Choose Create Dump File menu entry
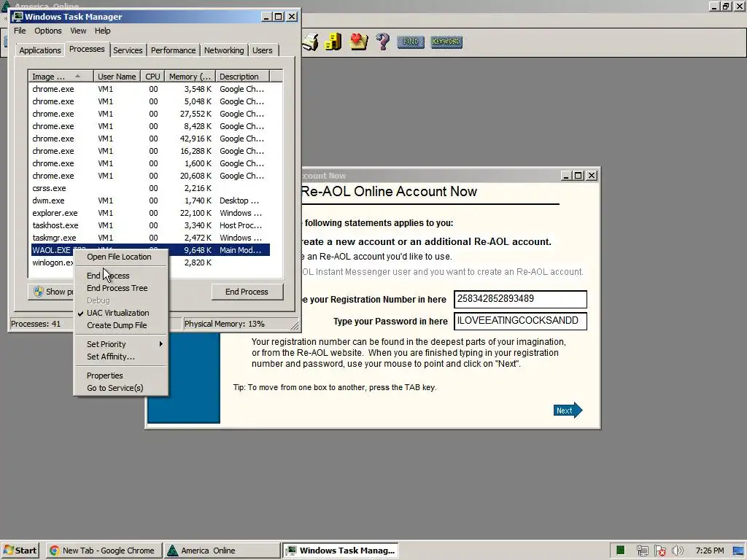Screen dimensions: 747x560 121,325
